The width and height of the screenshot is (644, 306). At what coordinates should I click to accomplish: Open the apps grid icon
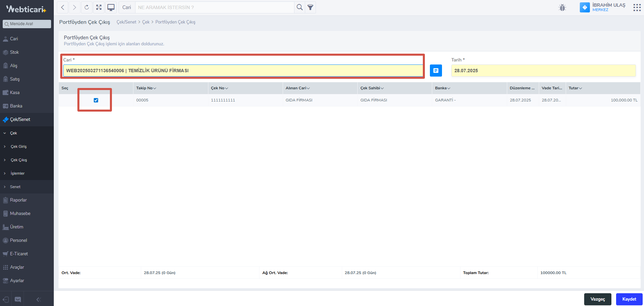point(637,7)
